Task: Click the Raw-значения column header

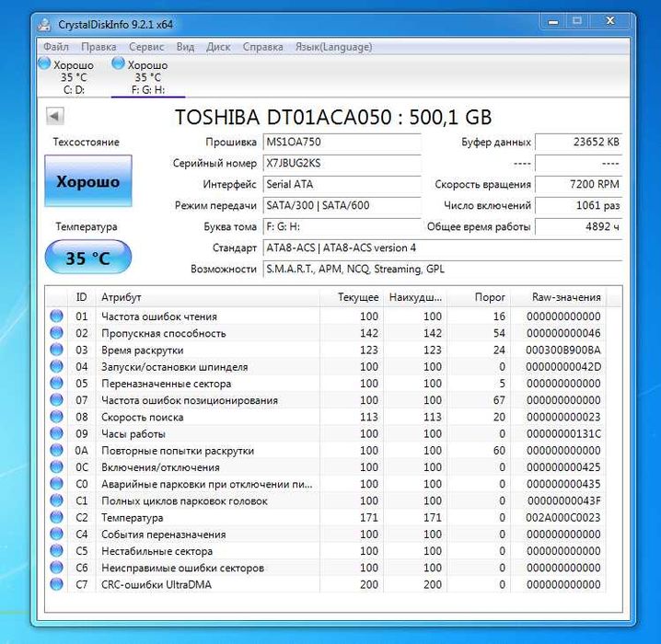Action: [558, 297]
